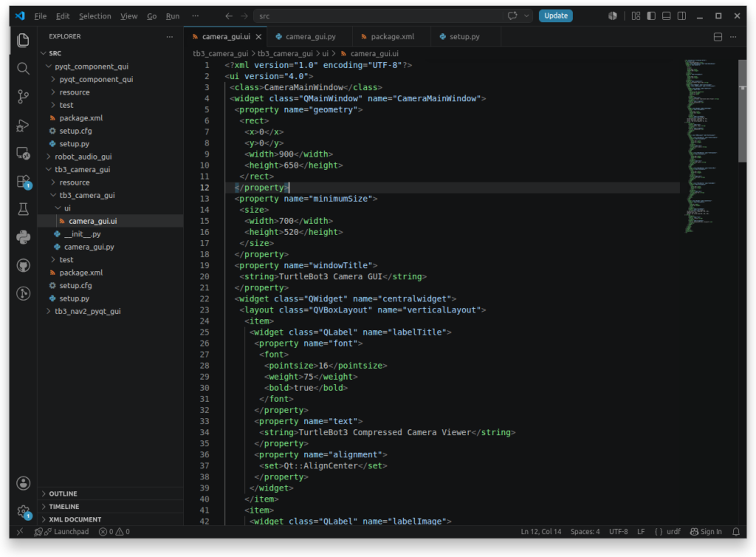
Task: Open the Run and Debug view
Action: pos(23,126)
